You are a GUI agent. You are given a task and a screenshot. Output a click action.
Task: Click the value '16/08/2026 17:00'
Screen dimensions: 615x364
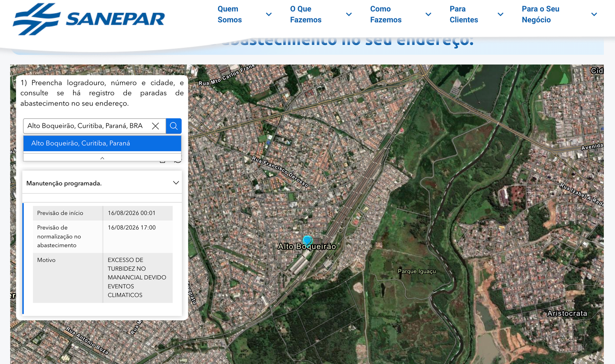132,228
